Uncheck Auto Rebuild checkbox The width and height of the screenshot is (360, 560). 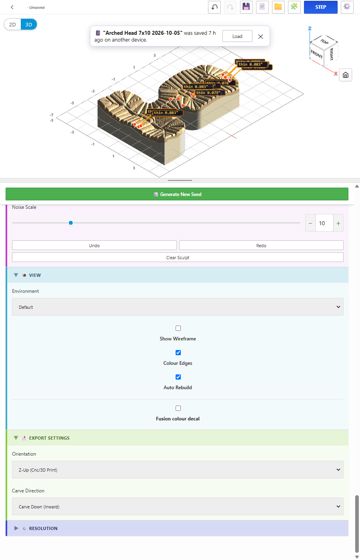click(178, 377)
